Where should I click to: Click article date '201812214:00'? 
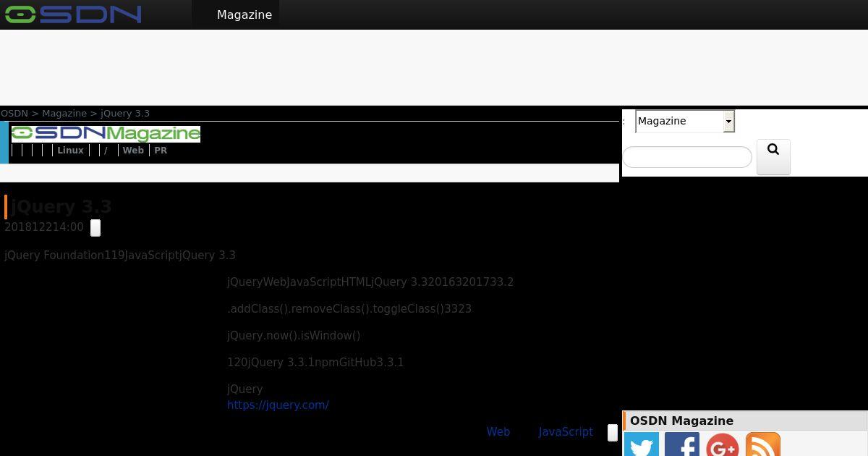tap(44, 227)
